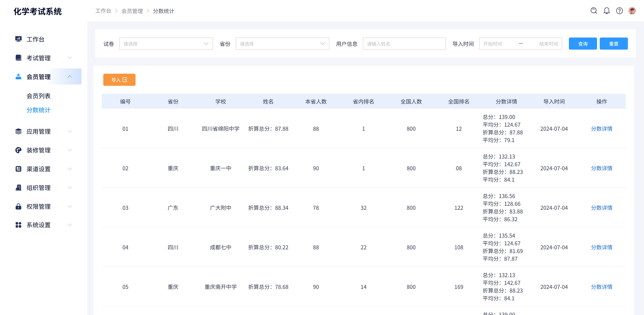Open the help question mark icon
644x315 pixels.
tap(619, 11)
